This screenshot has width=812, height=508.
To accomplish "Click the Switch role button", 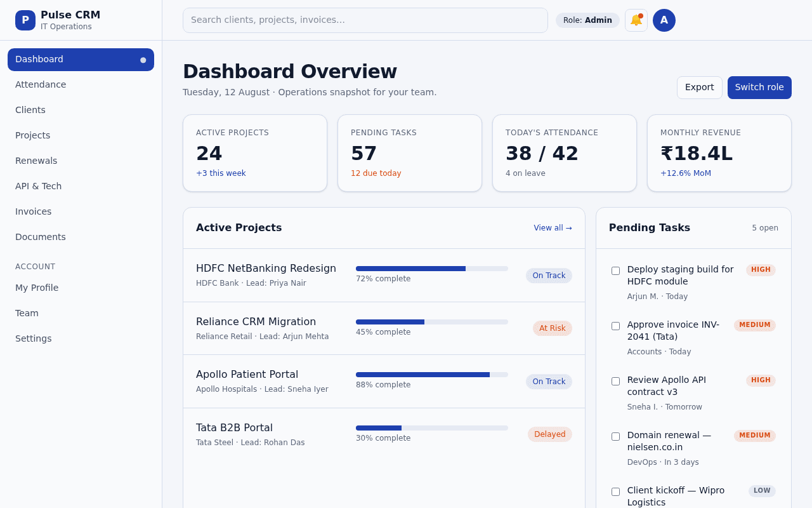I will tap(759, 88).
